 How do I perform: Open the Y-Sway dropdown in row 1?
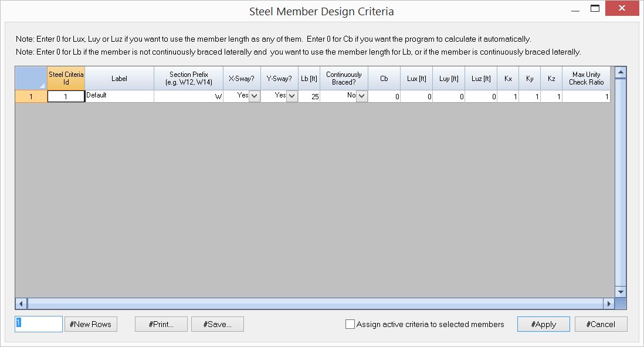coord(292,96)
